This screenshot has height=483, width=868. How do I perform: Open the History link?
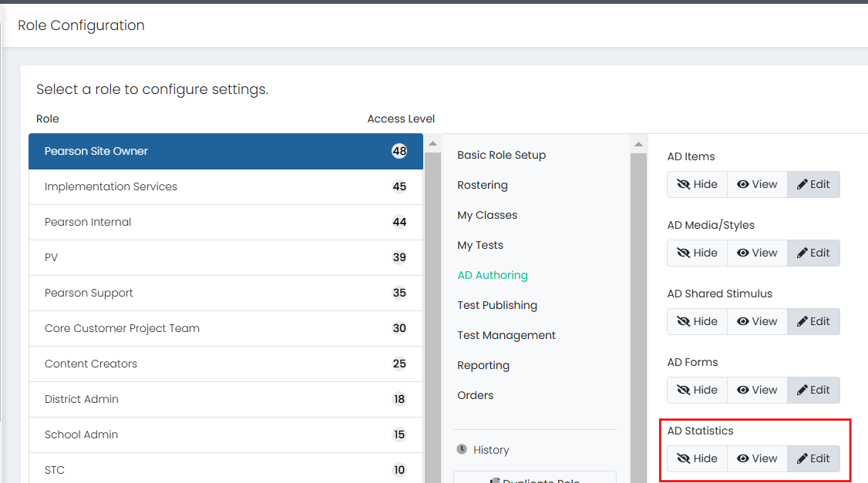(x=491, y=450)
